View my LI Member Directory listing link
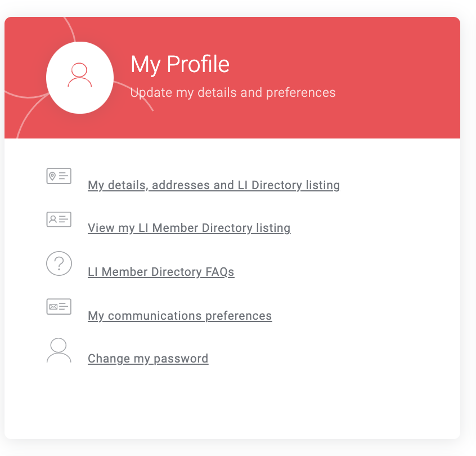 coord(189,228)
